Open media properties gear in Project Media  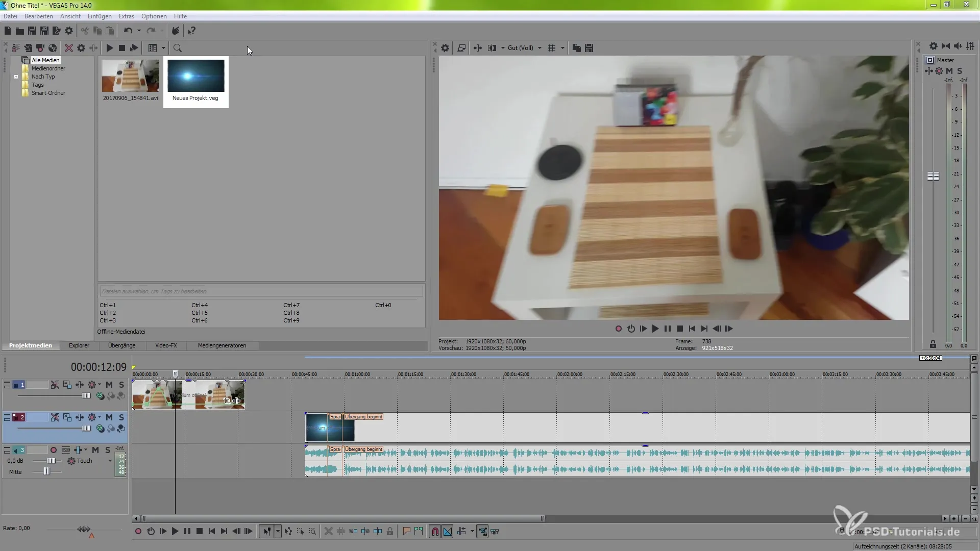point(81,48)
